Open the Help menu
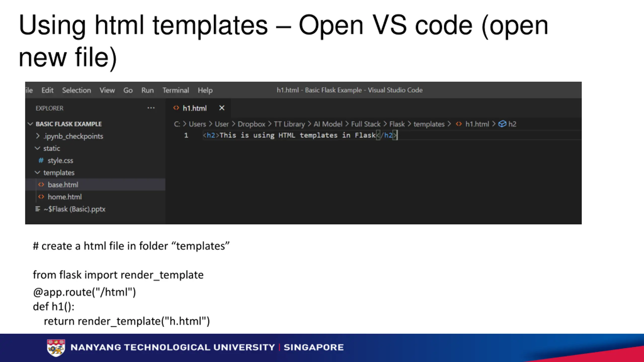 pos(205,90)
